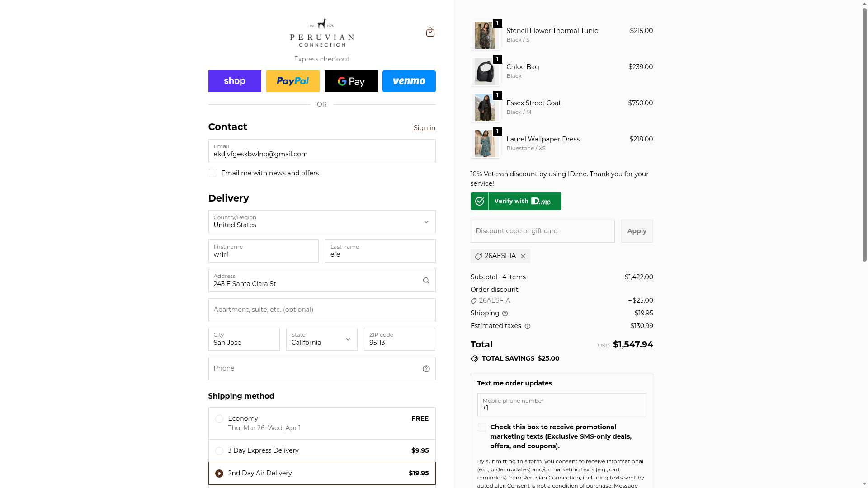The width and height of the screenshot is (868, 488).
Task: Select 3 Day Express Delivery option
Action: 219,451
